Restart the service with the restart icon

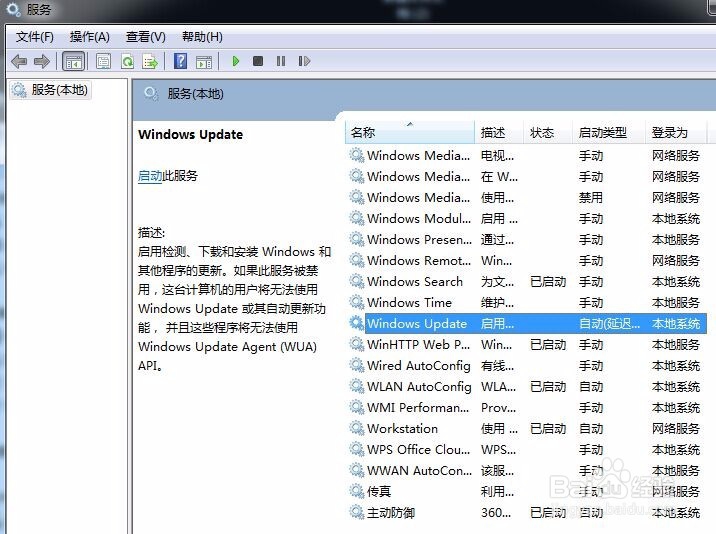(x=304, y=61)
